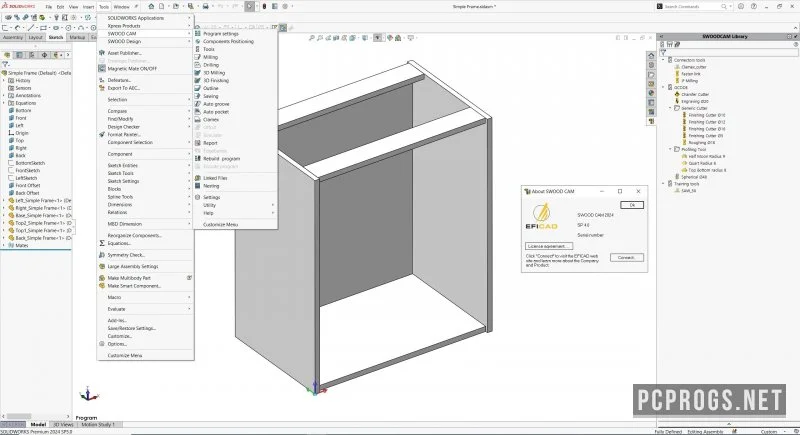Select the Milling operation icon

[197, 57]
